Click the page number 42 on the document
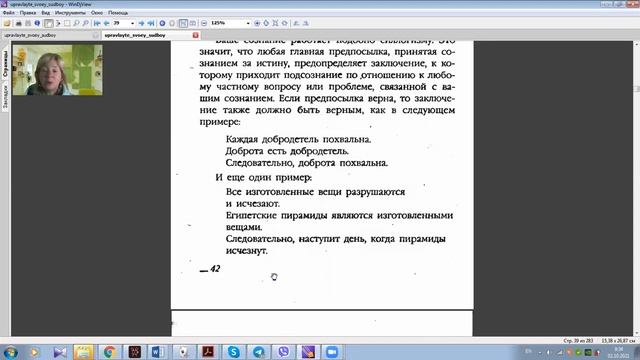 215,269
